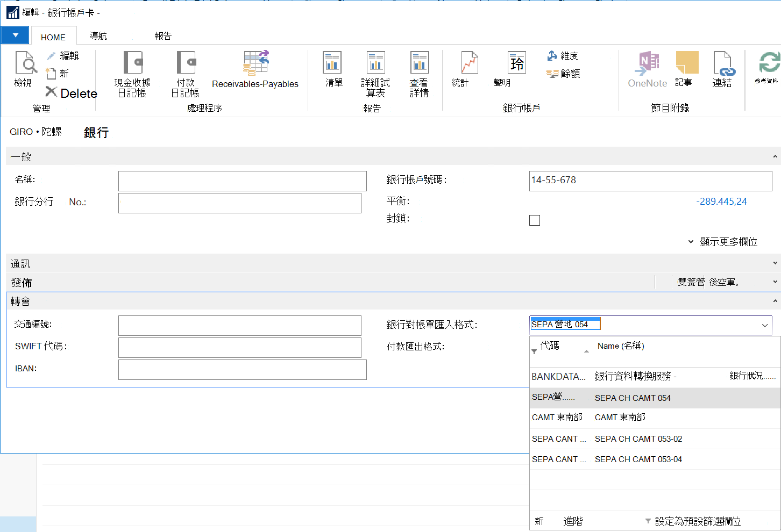
Task: Click the 編輯 (Edit) pencil icon
Action: [51, 56]
